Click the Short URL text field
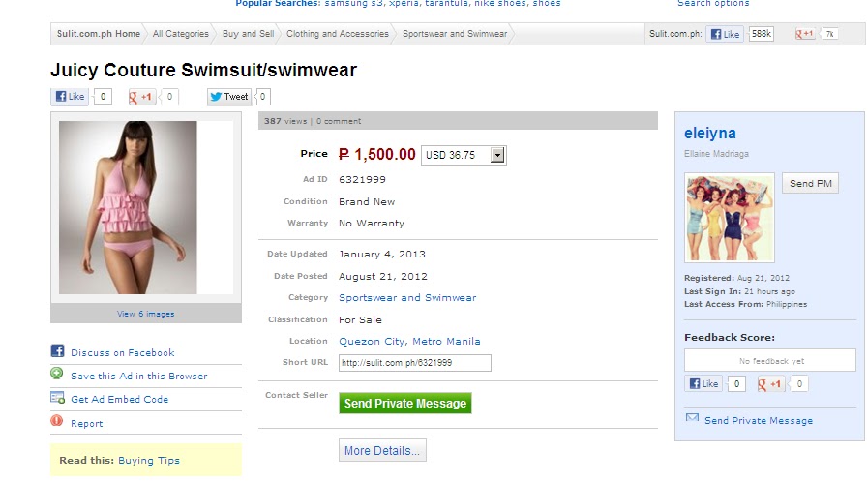 (x=414, y=363)
